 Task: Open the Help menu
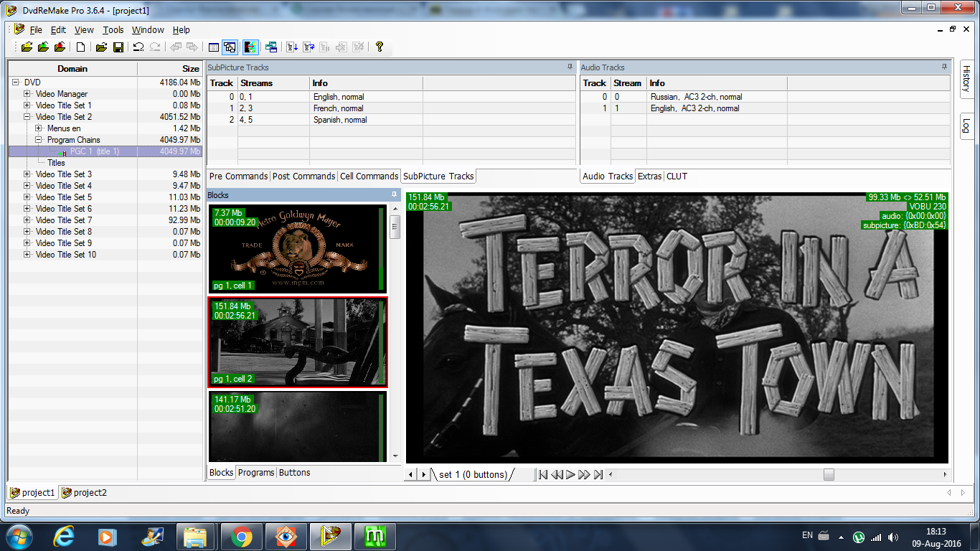pyautogui.click(x=182, y=30)
